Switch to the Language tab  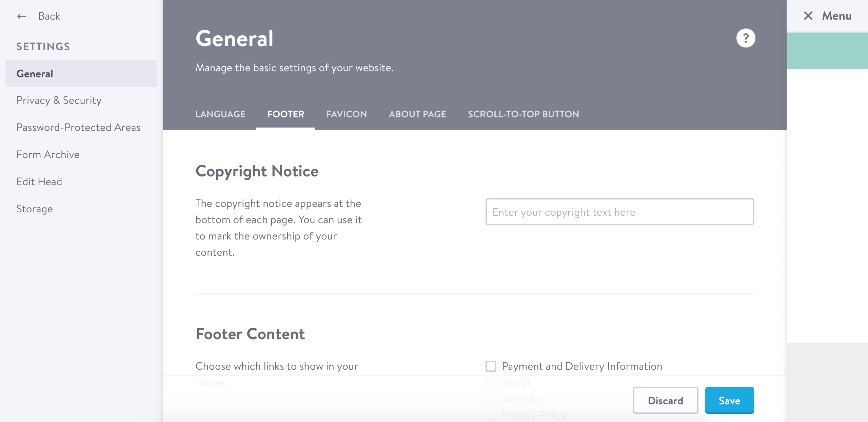[x=220, y=114]
